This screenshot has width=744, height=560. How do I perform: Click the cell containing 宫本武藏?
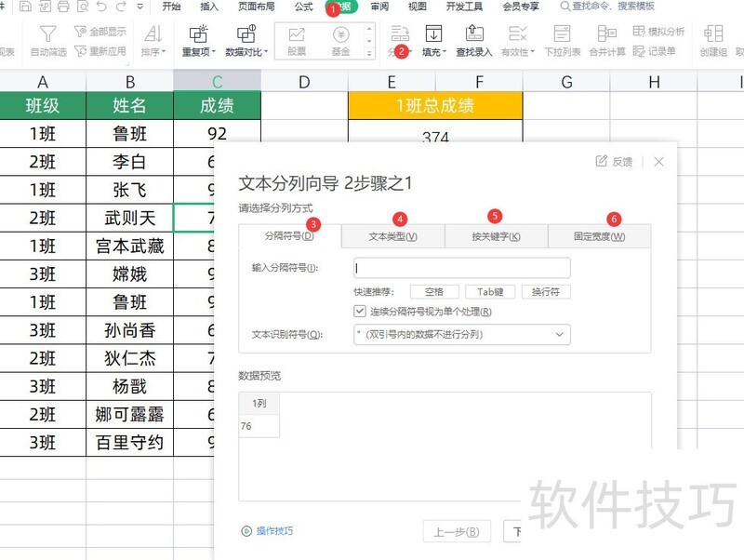click(x=130, y=247)
